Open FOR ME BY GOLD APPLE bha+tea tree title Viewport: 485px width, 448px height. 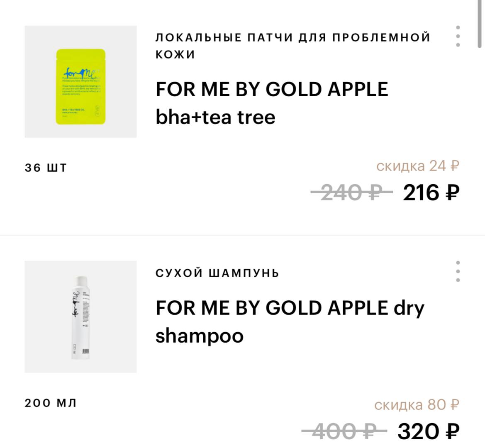pyautogui.click(x=272, y=103)
